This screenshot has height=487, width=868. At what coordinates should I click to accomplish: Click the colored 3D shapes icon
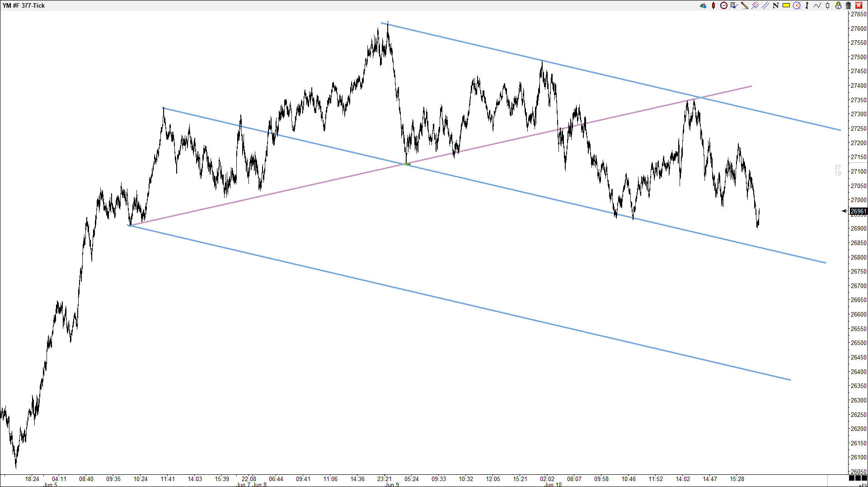[703, 5]
